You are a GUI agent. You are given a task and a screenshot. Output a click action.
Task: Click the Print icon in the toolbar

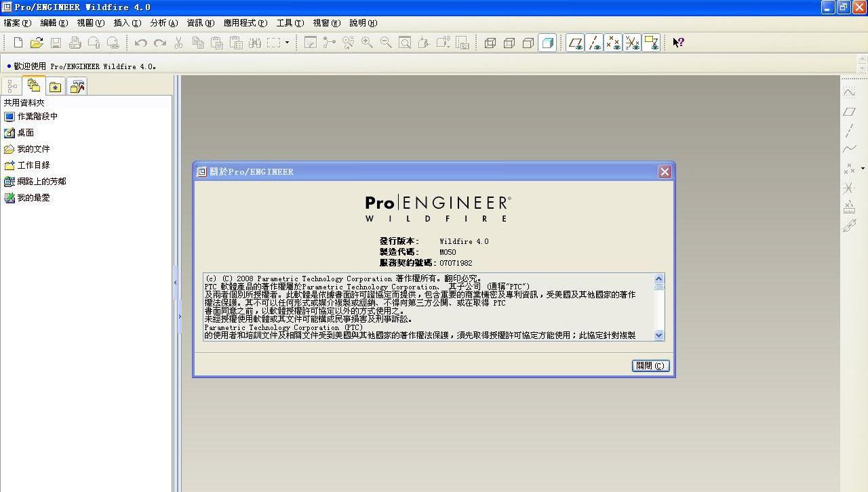point(75,43)
